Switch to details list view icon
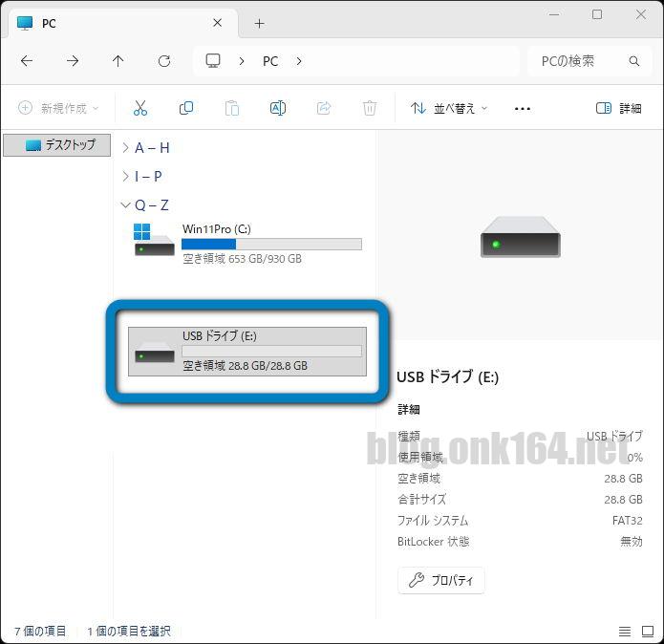This screenshot has width=664, height=644. pos(624,632)
